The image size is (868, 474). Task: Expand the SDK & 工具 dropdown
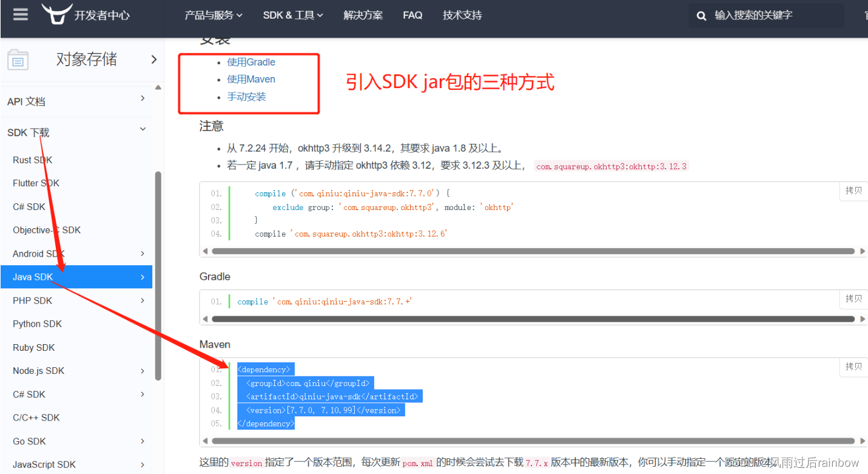pyautogui.click(x=293, y=15)
